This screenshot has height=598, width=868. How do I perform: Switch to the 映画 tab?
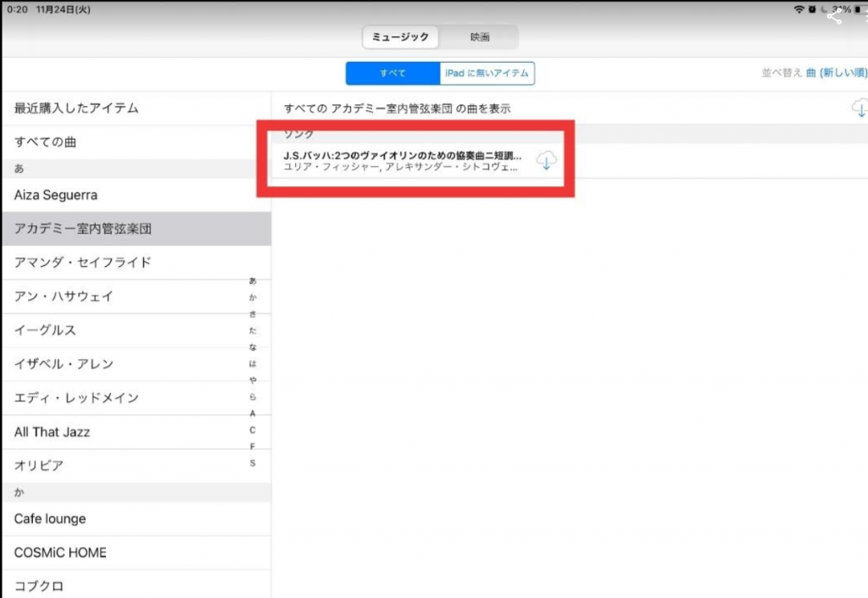pos(480,37)
